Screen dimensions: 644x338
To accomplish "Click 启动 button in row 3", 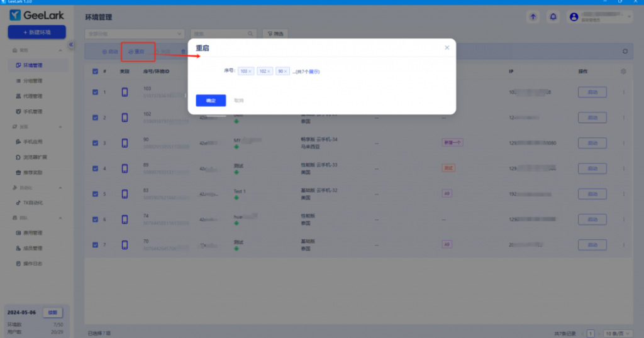I will [592, 143].
